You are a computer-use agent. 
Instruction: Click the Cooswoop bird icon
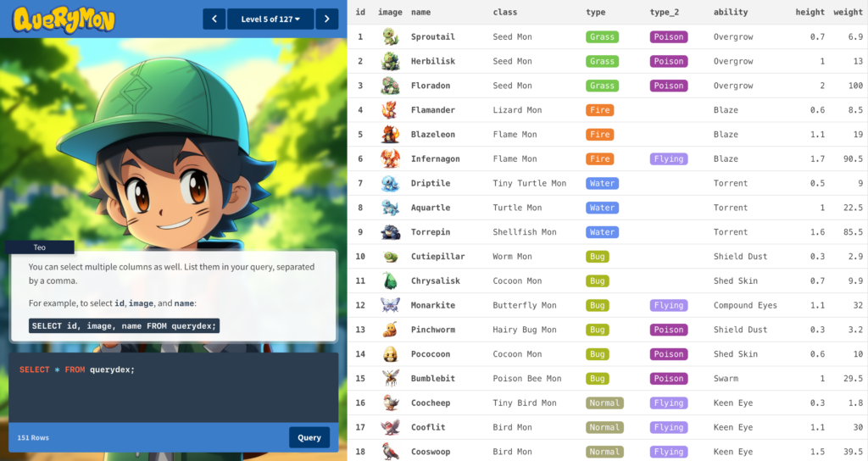390,452
